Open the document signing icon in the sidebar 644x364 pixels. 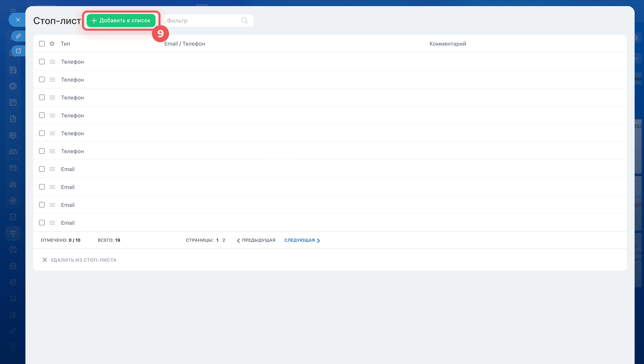click(13, 315)
